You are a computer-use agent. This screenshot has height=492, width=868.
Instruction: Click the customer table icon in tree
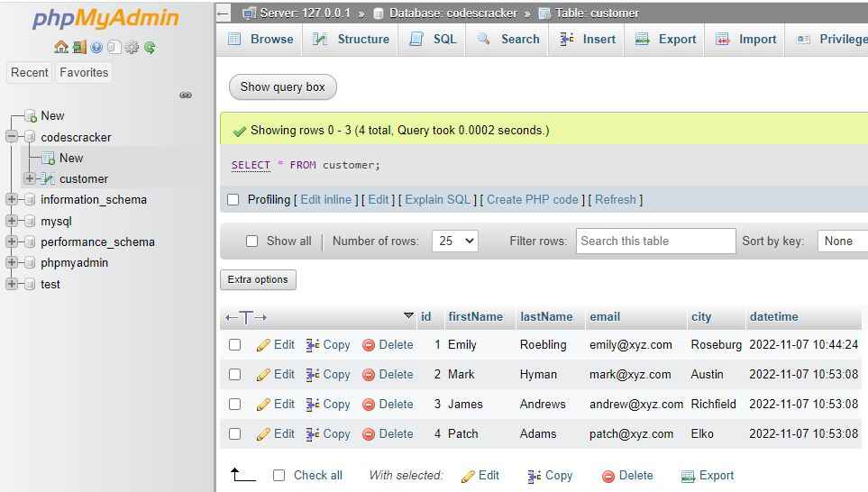tap(48, 178)
